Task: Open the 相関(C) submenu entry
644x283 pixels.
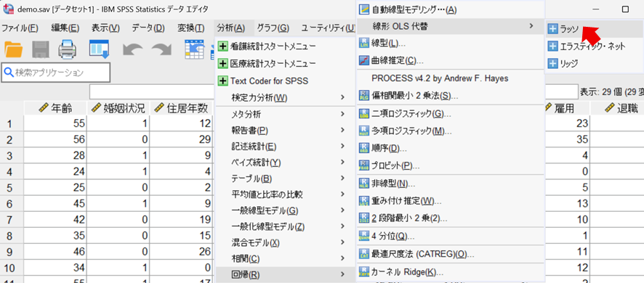Action: click(x=285, y=259)
